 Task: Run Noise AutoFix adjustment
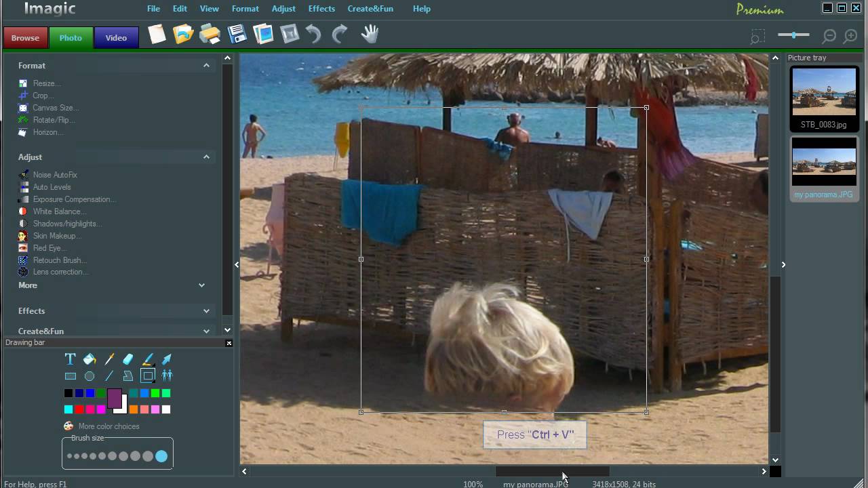pyautogui.click(x=55, y=174)
